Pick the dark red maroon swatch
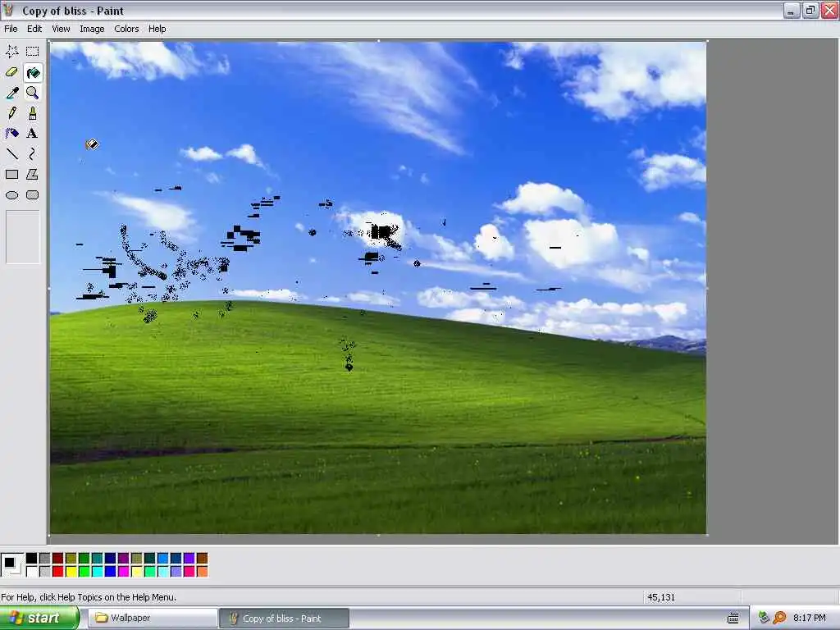Viewport: 840px width, 630px height. 58,558
